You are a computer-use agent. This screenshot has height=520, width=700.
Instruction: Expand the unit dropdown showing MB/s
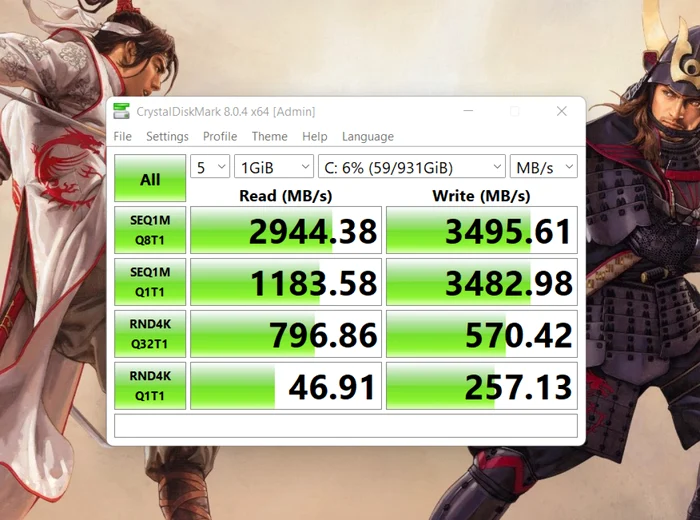(x=544, y=166)
